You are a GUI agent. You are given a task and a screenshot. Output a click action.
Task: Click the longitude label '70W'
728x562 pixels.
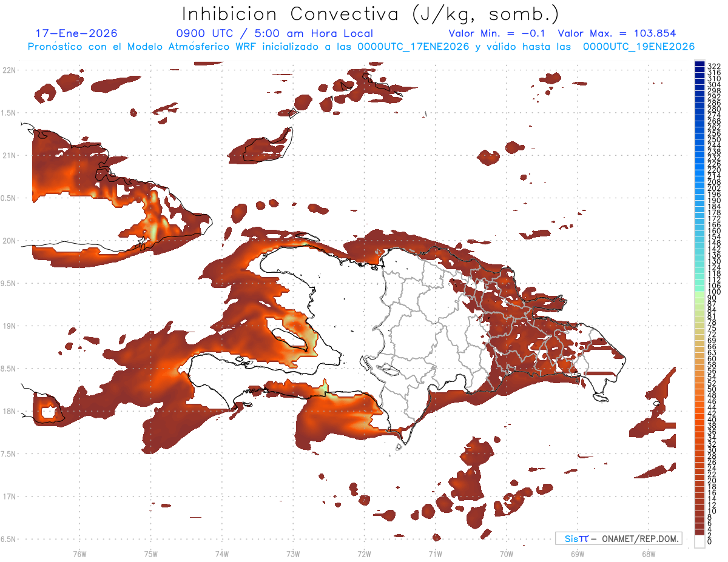(506, 554)
